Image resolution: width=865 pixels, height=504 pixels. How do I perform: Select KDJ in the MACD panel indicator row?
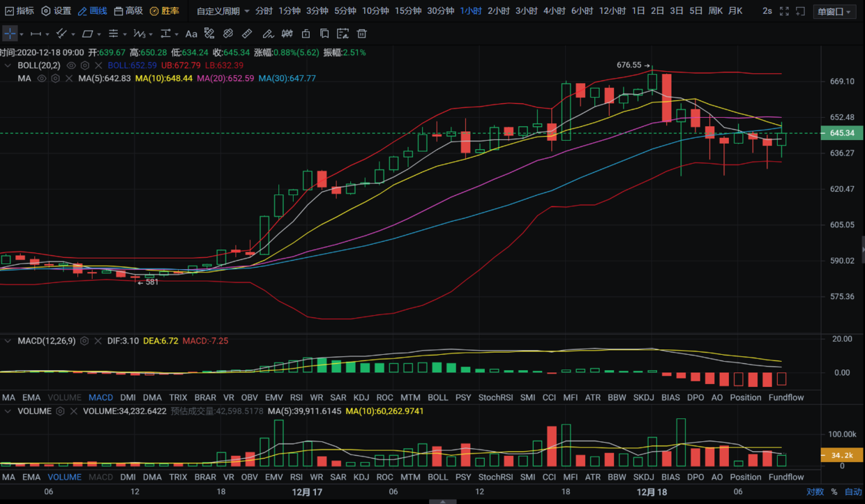click(x=361, y=398)
